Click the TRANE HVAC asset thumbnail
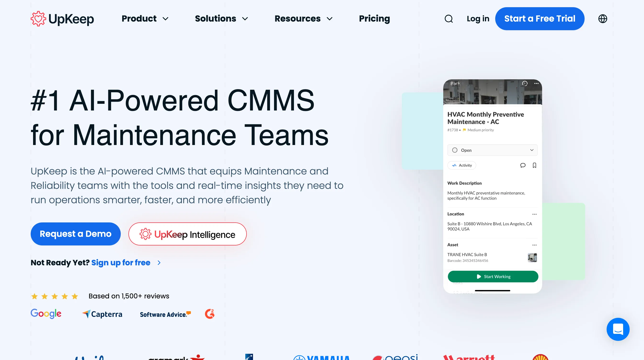The width and height of the screenshot is (644, 360). [532, 257]
